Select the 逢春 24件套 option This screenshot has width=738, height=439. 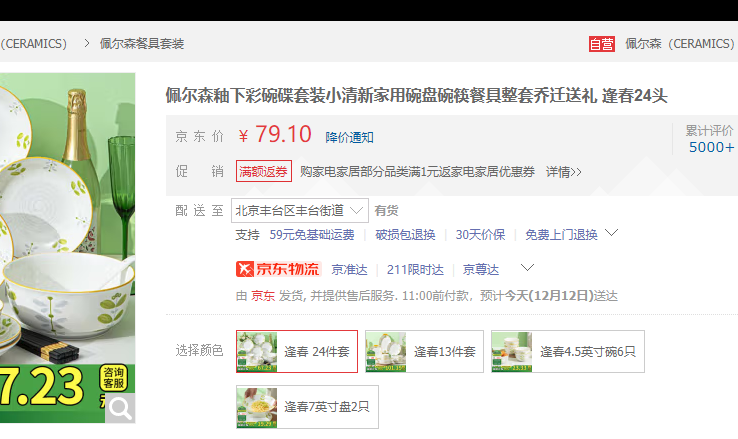(297, 351)
